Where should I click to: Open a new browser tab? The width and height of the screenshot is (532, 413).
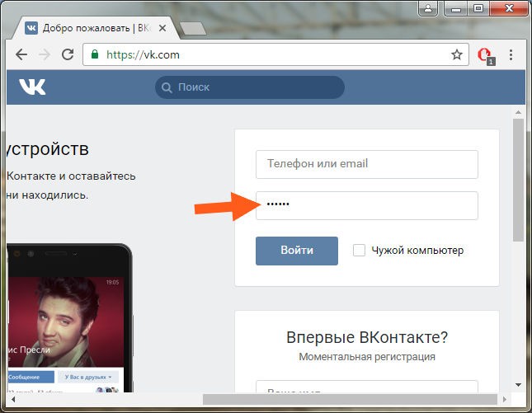tap(192, 29)
